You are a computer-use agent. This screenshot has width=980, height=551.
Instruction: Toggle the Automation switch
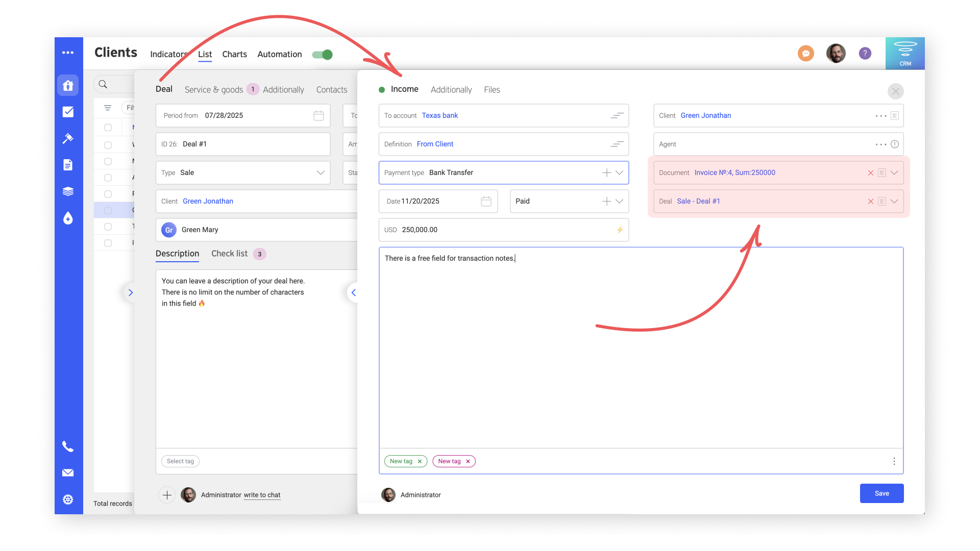point(323,55)
